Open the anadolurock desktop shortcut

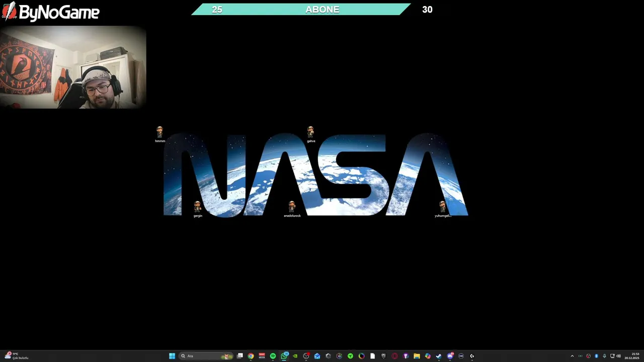click(292, 209)
